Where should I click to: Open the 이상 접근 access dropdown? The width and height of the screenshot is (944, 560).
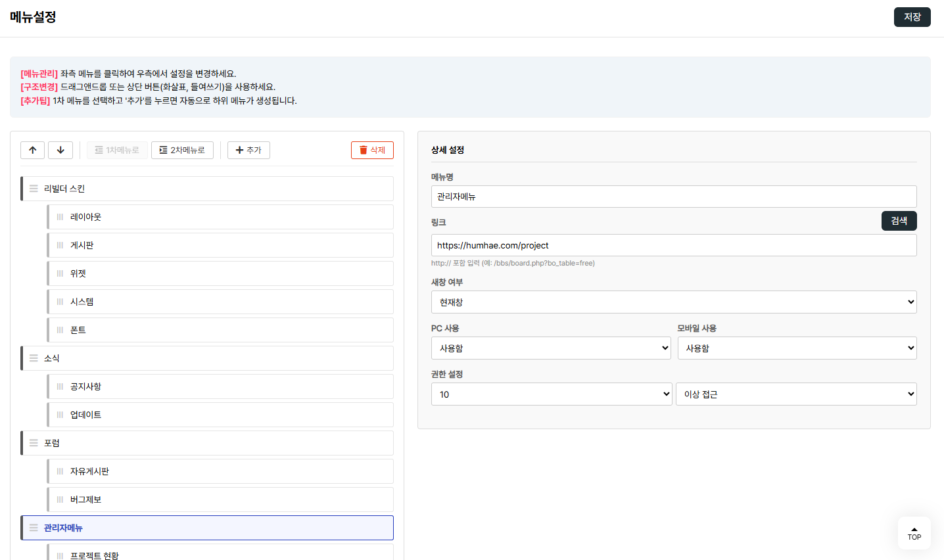(795, 394)
